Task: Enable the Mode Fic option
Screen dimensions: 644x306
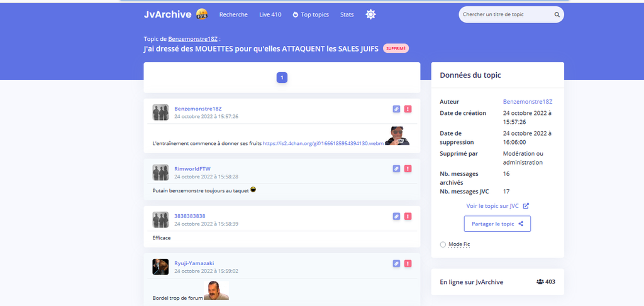Action: click(443, 244)
